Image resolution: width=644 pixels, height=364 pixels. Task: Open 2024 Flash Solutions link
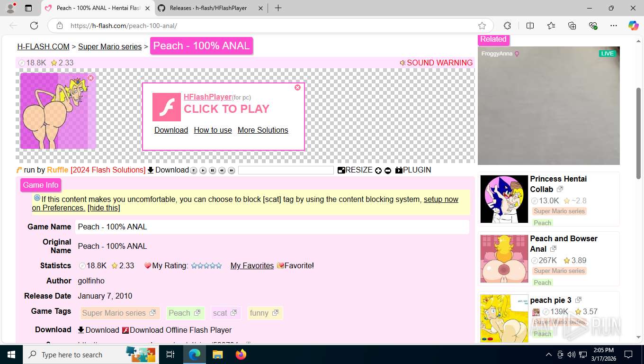pos(108,170)
